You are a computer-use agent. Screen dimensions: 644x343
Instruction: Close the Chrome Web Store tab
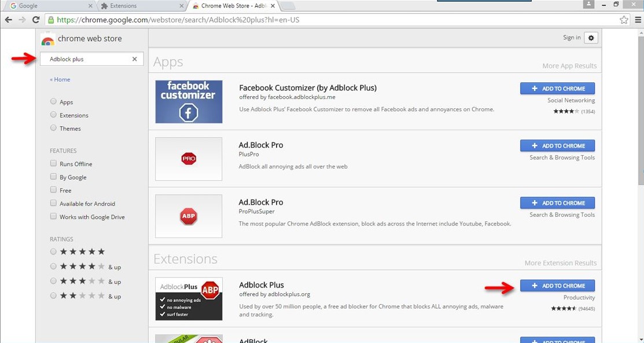(x=273, y=6)
